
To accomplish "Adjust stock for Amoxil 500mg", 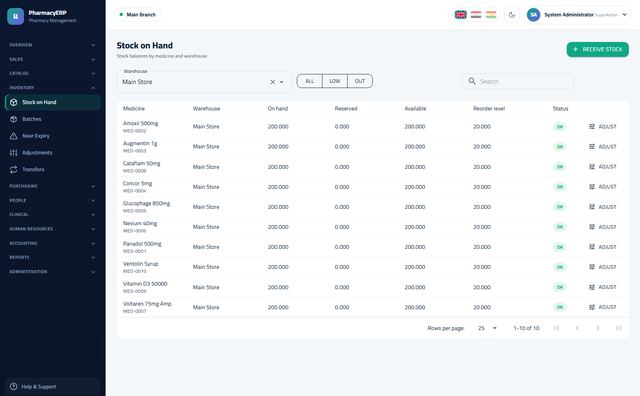I will [x=602, y=127].
